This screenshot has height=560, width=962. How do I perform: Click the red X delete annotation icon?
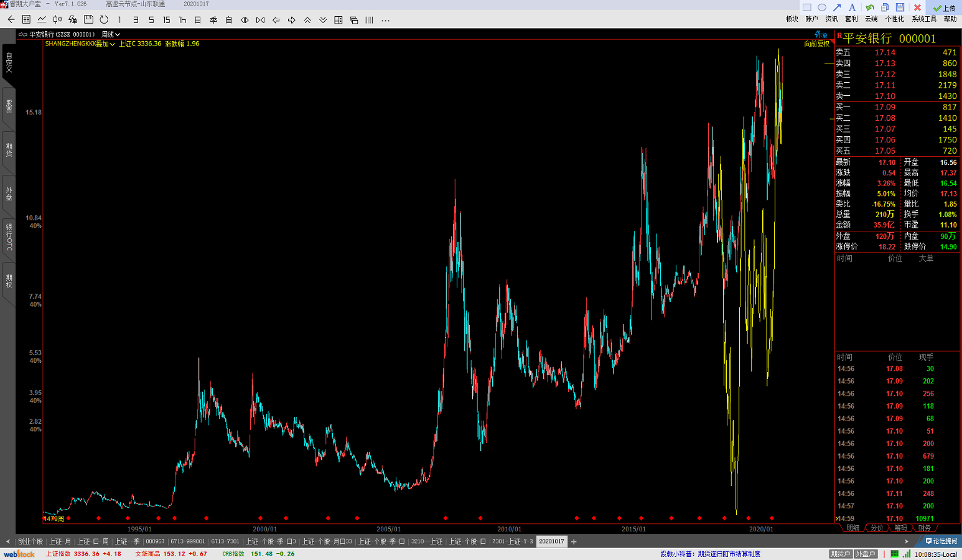coord(917,7)
